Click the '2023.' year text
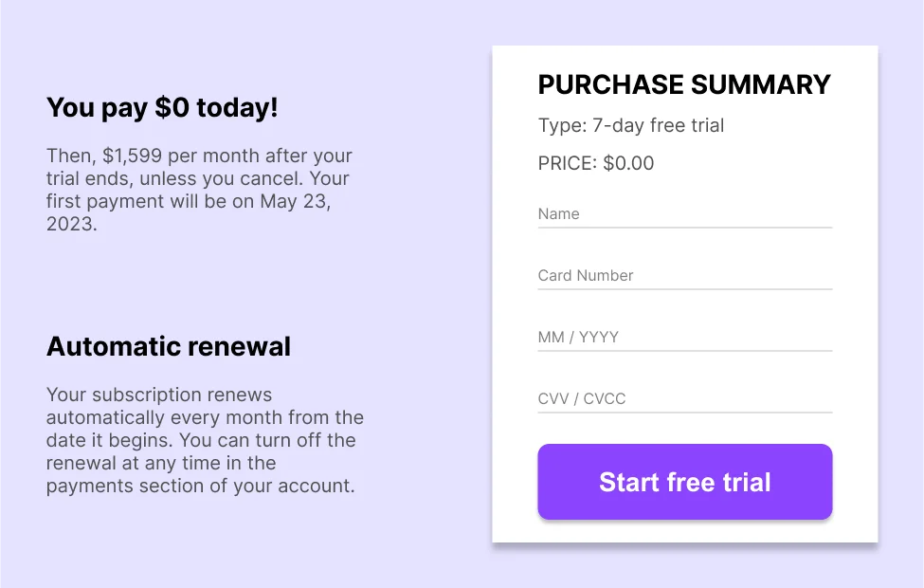Image resolution: width=924 pixels, height=588 pixels. (72, 224)
